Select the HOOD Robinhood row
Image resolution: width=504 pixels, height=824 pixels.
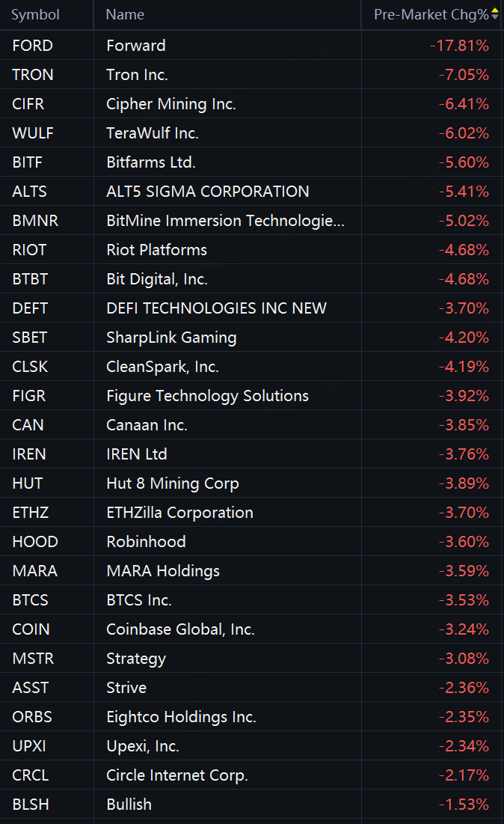pyautogui.click(x=146, y=542)
